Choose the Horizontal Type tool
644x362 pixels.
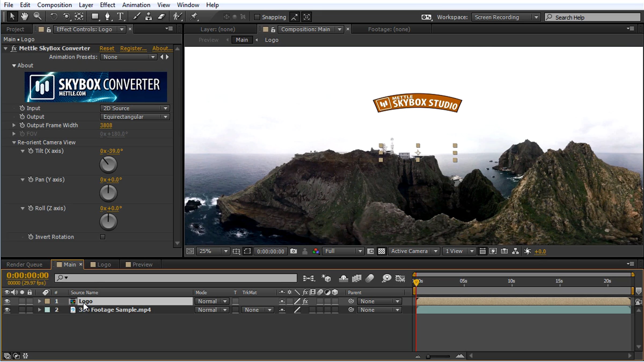[x=120, y=17]
